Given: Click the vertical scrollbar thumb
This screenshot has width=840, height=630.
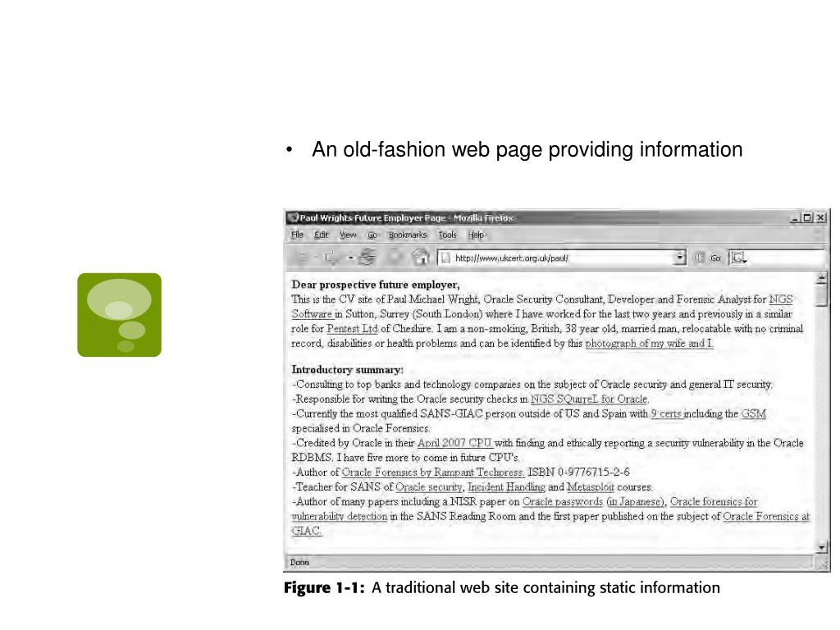Looking at the screenshot, I should [821, 295].
